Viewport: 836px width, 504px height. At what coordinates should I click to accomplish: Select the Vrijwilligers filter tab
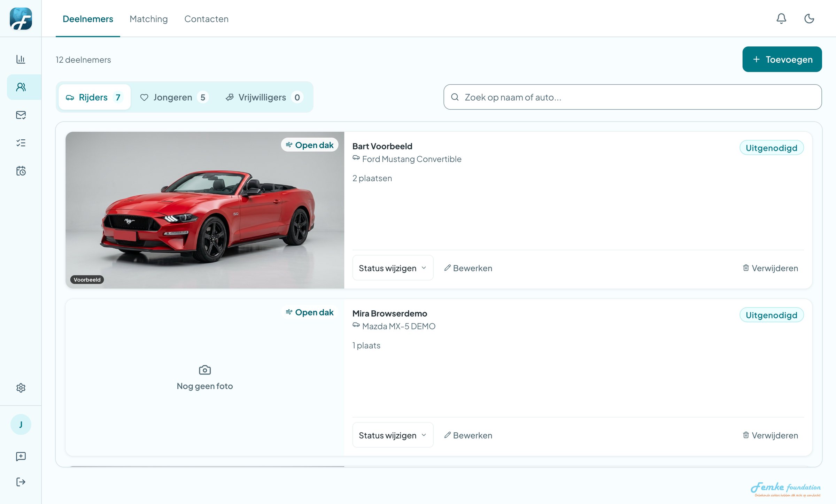[264, 97]
